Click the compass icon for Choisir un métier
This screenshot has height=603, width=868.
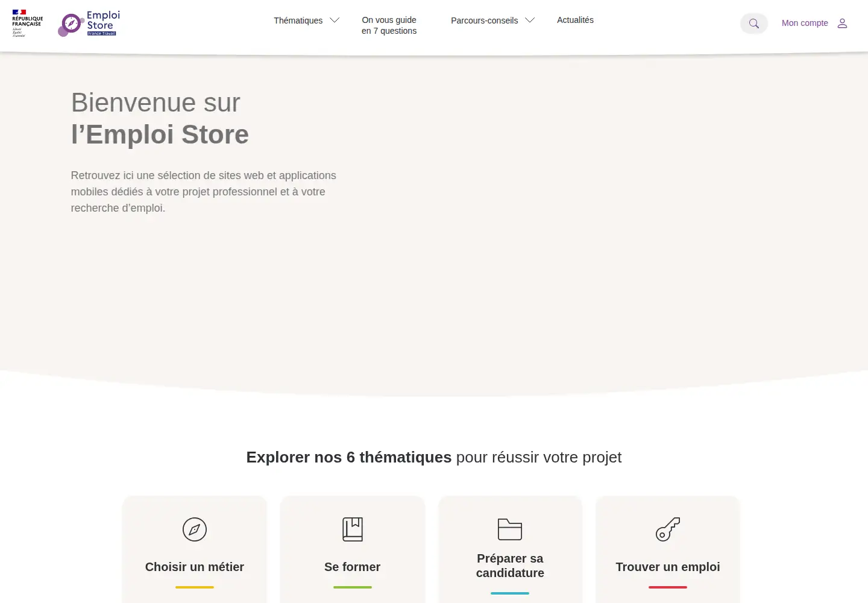coord(195,529)
